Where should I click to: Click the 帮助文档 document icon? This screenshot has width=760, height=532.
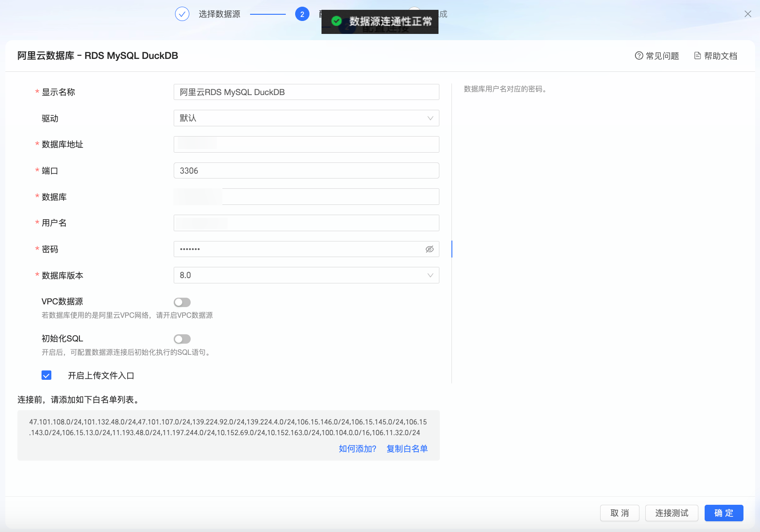coord(697,56)
